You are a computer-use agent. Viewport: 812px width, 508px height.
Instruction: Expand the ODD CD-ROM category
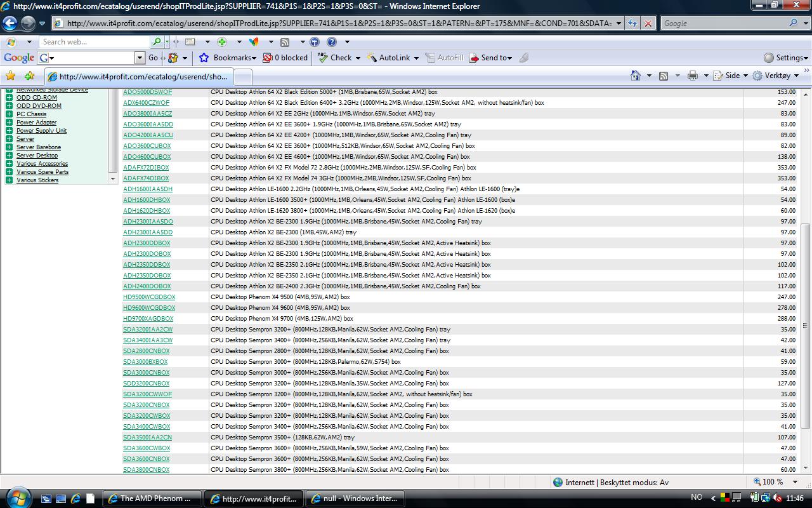9,98
